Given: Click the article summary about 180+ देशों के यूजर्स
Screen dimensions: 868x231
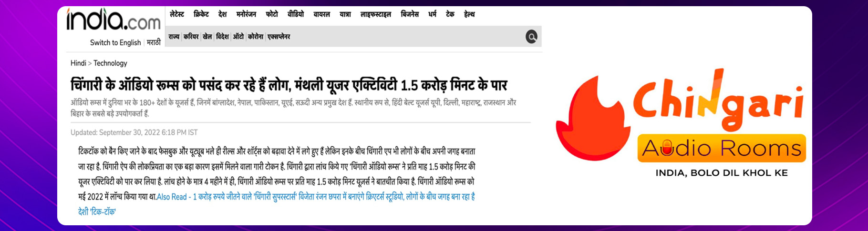Looking at the screenshot, I should [293, 108].
